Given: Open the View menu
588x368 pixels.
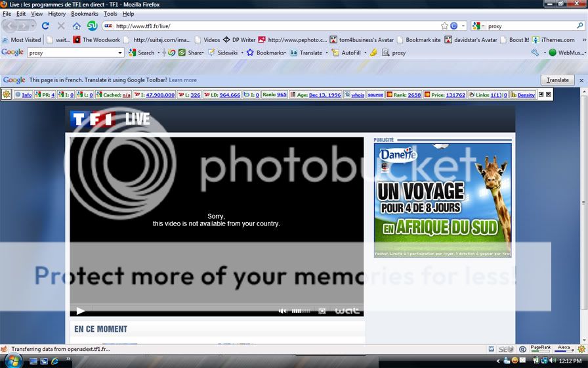Looking at the screenshot, I should (37, 14).
